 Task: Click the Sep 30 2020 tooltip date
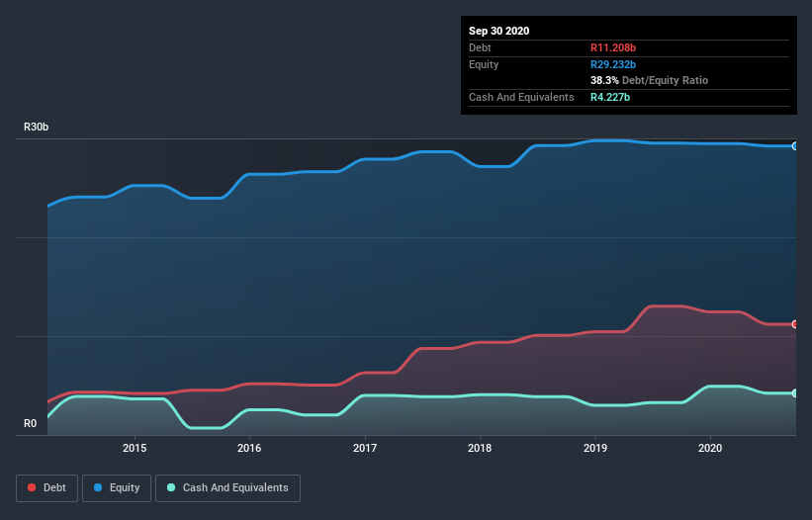[499, 31]
